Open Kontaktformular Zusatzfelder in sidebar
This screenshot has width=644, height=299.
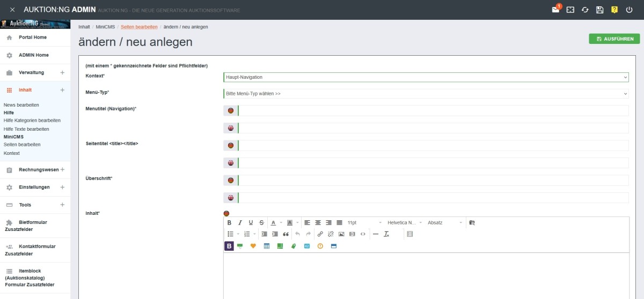point(35,250)
